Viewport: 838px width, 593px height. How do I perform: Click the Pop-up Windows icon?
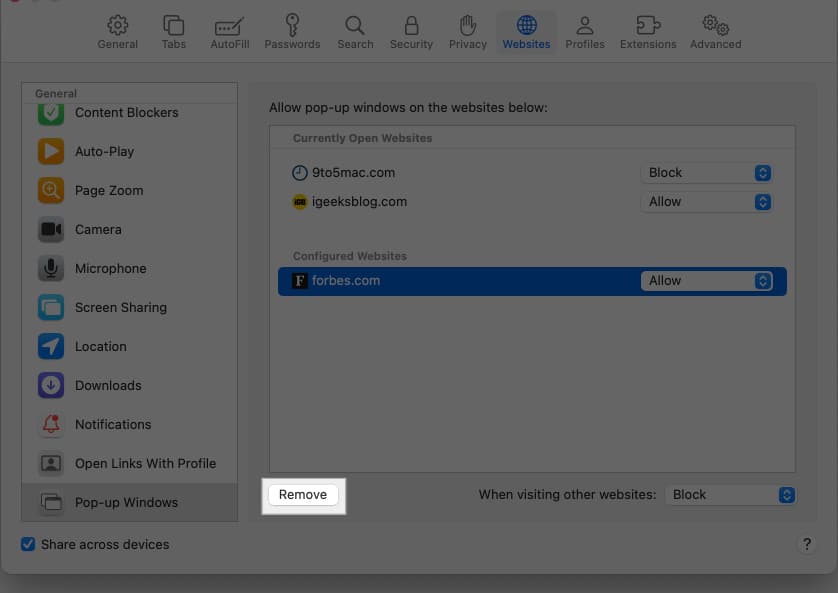point(51,503)
